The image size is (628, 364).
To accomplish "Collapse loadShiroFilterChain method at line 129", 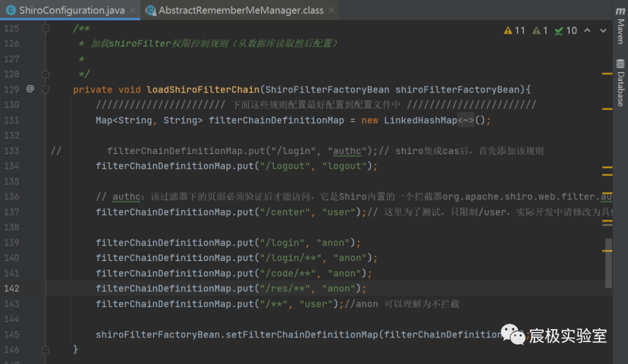I will [45, 90].
